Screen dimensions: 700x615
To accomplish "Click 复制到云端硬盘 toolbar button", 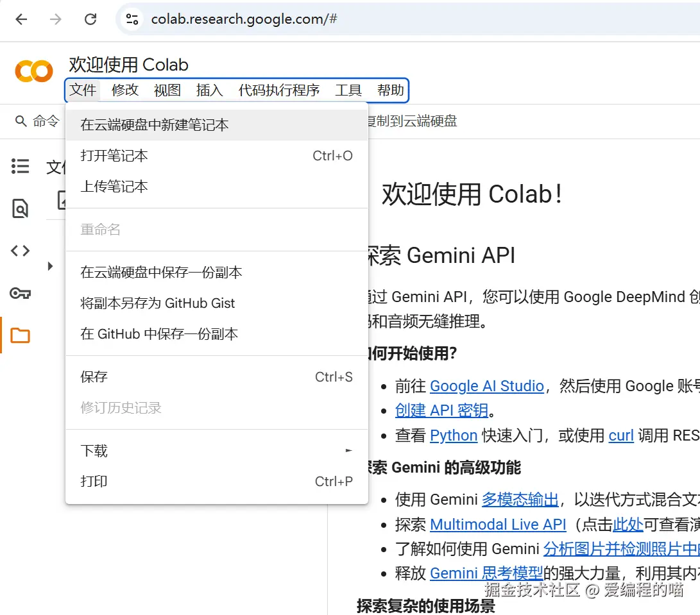I will (x=412, y=121).
